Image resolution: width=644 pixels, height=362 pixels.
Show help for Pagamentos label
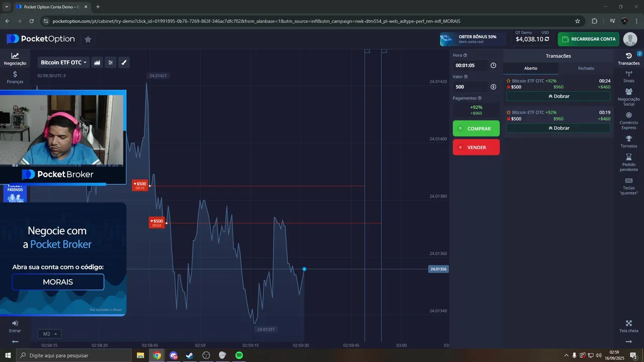[479, 99]
